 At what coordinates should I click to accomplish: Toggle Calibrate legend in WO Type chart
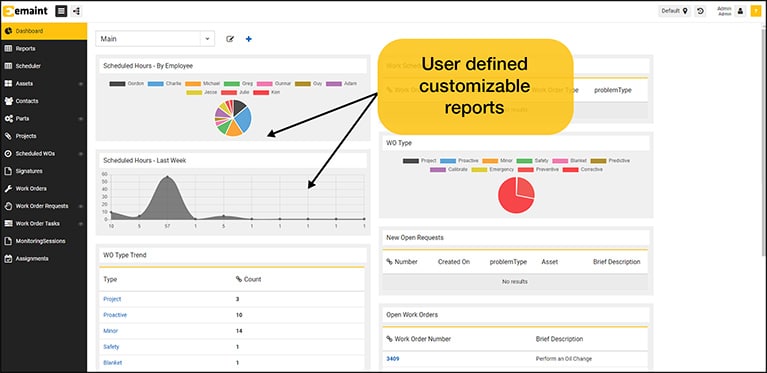click(449, 169)
